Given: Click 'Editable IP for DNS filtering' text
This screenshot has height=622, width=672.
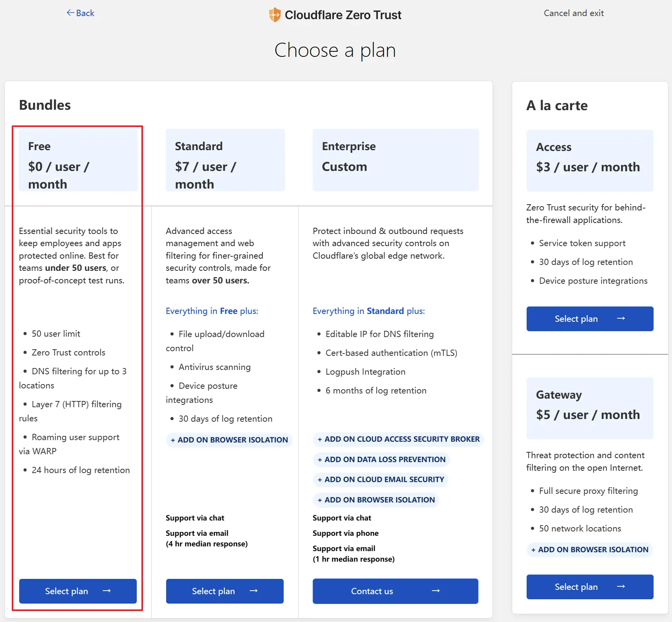Looking at the screenshot, I should [380, 334].
